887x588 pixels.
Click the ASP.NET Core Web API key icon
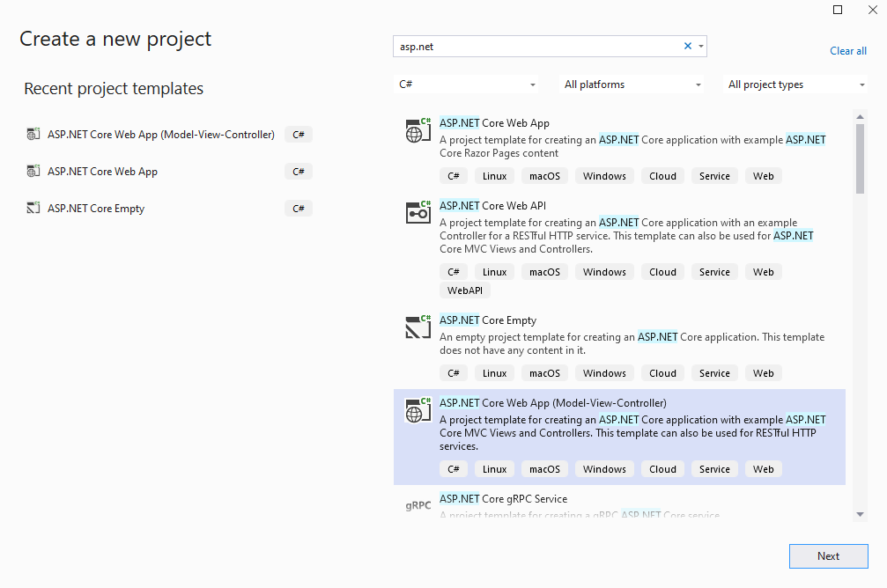click(417, 212)
